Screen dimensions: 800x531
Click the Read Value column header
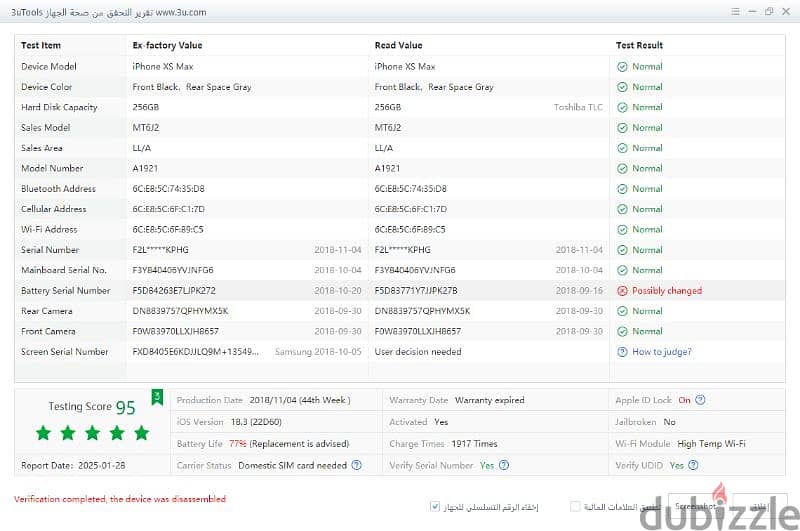tap(398, 45)
